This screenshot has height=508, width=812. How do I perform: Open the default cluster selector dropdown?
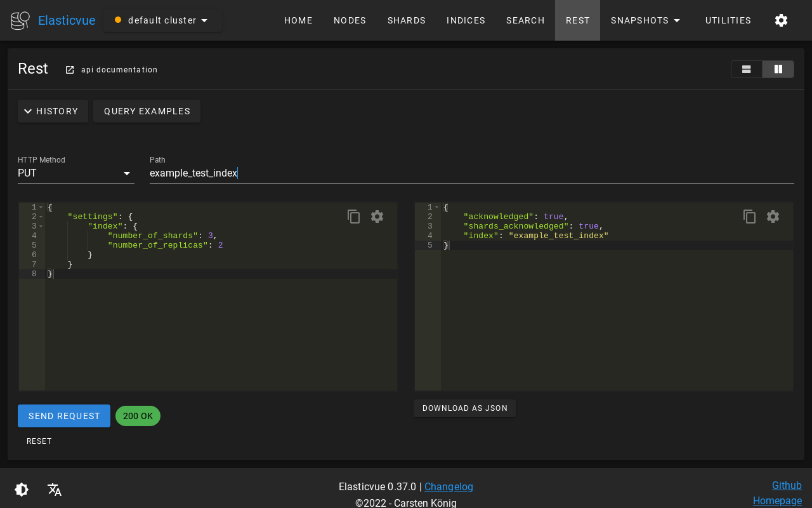(x=163, y=20)
